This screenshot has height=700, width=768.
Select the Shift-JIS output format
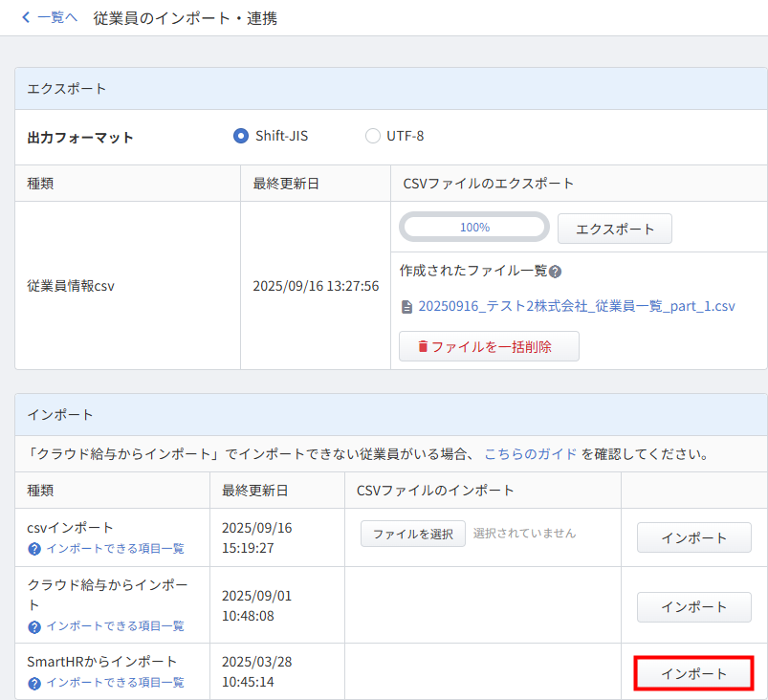pyautogui.click(x=241, y=136)
